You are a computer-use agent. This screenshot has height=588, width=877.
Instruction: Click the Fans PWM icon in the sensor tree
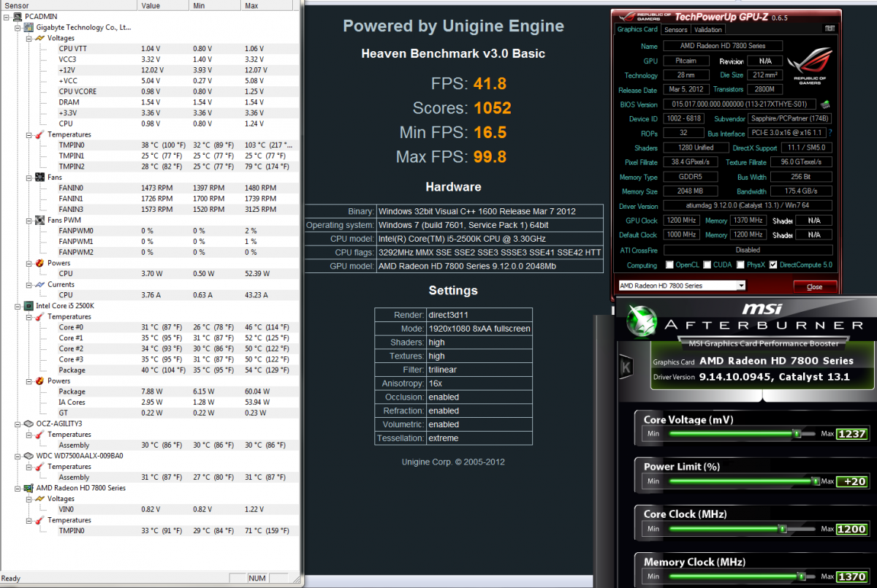39,220
